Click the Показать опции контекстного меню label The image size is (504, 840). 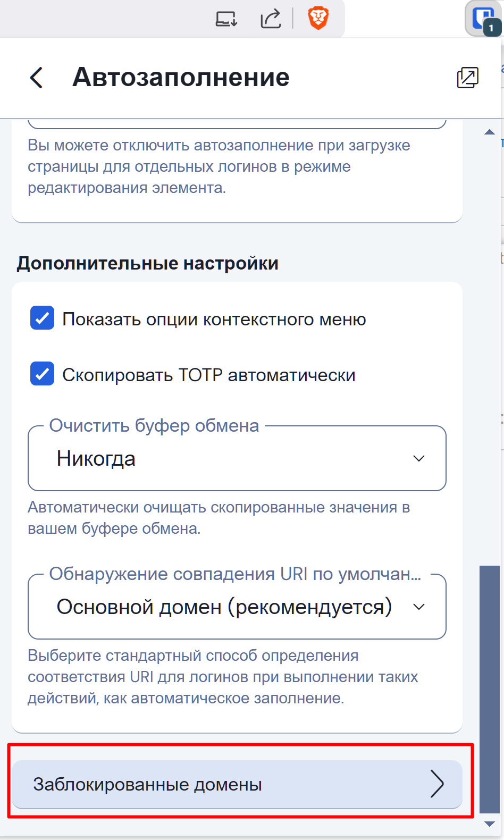point(214,319)
